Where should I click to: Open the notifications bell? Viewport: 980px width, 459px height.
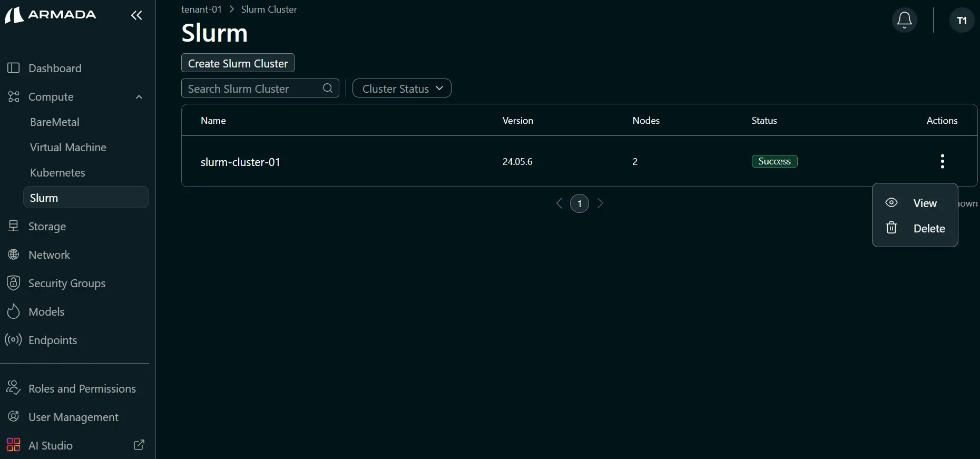click(905, 20)
